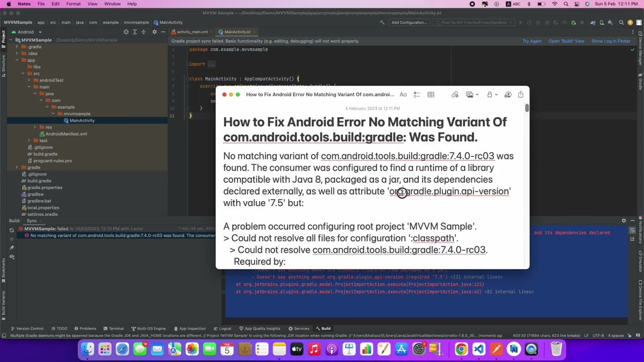Click the Notes add media icon
Screen dimensions: 644x362
(470, 95)
